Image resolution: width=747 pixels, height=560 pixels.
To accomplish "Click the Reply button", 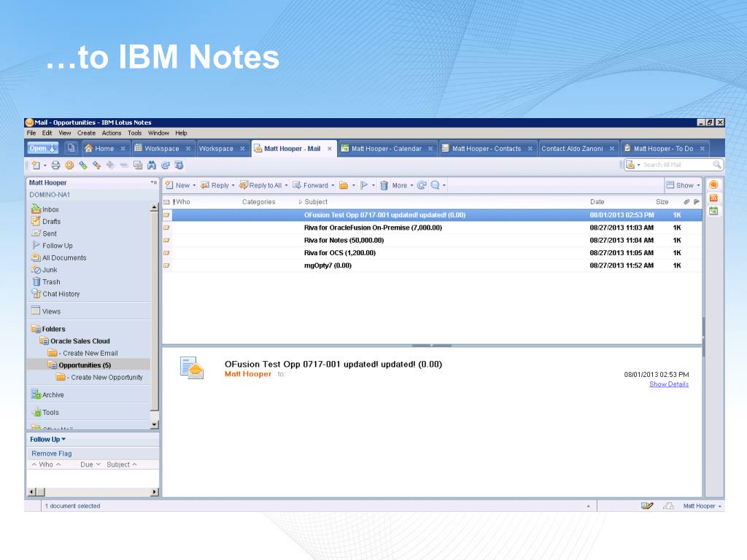I will (215, 185).
